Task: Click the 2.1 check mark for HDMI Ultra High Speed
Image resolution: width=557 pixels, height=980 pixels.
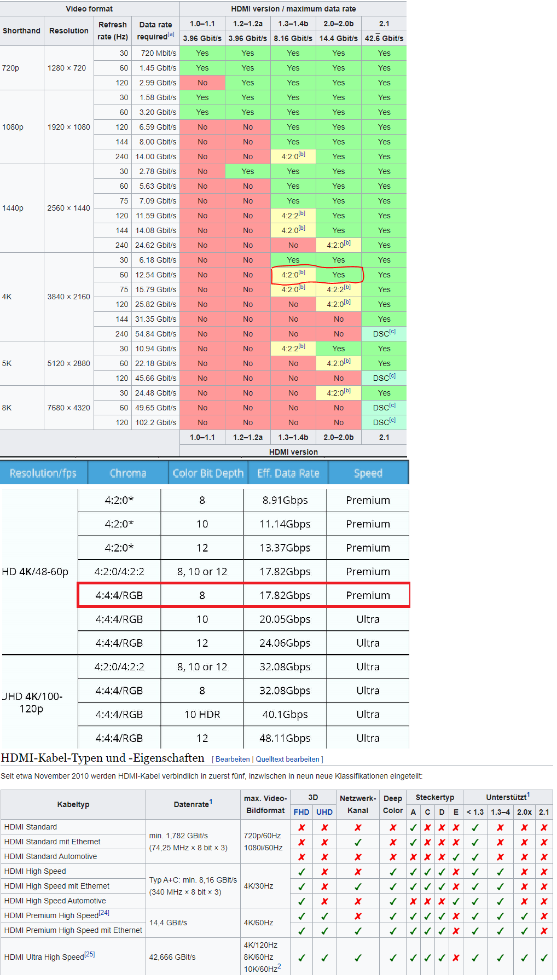Action: click(x=544, y=958)
